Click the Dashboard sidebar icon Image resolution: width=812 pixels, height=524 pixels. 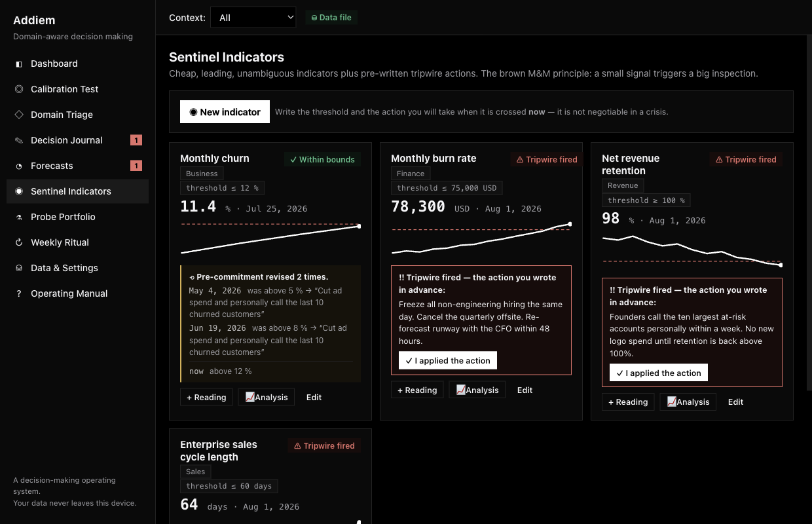(x=19, y=64)
